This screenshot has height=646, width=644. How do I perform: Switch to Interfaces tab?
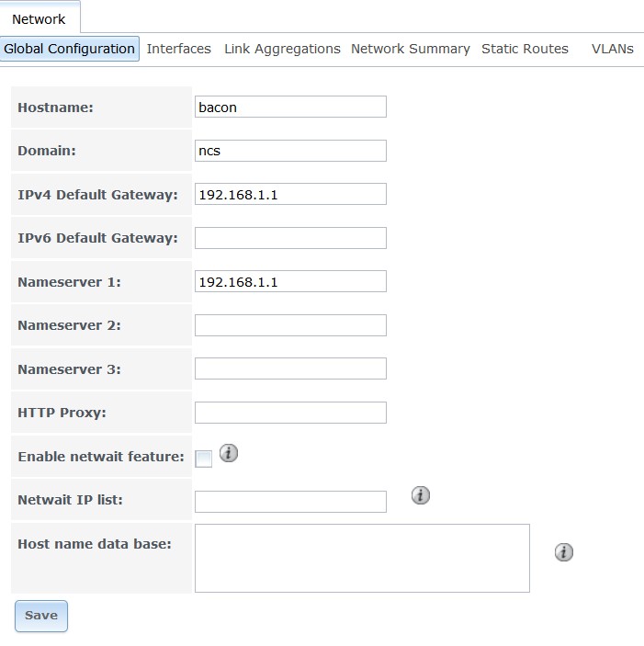[x=179, y=49]
